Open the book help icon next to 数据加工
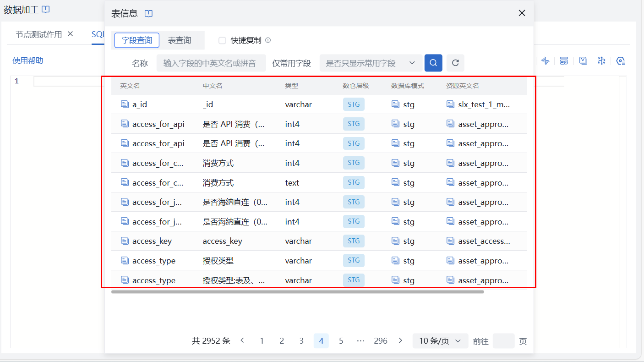This screenshot has height=362, width=644. [x=45, y=9]
